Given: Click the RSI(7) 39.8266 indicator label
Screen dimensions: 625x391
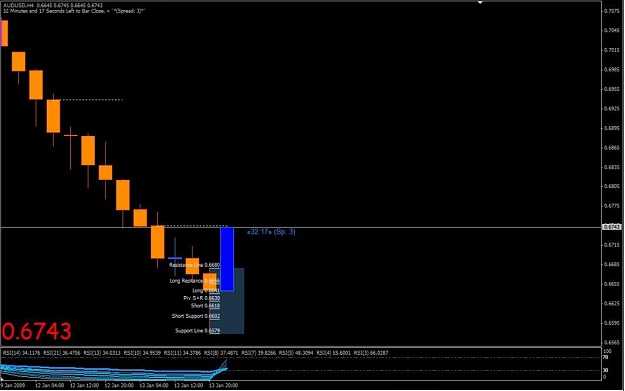Looking at the screenshot, I should coord(258,353).
